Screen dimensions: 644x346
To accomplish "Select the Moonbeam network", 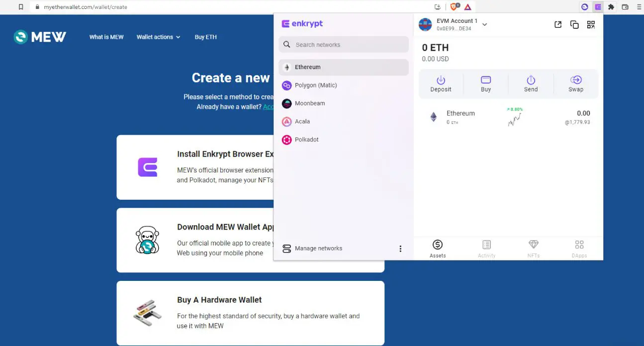I will pyautogui.click(x=344, y=103).
